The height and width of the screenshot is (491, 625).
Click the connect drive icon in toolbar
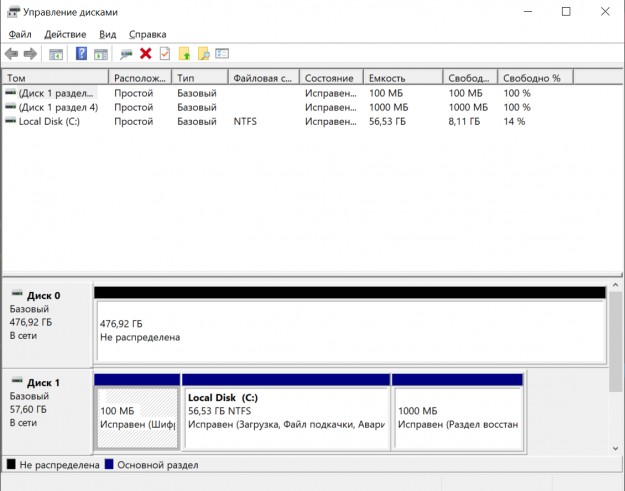tap(127, 53)
